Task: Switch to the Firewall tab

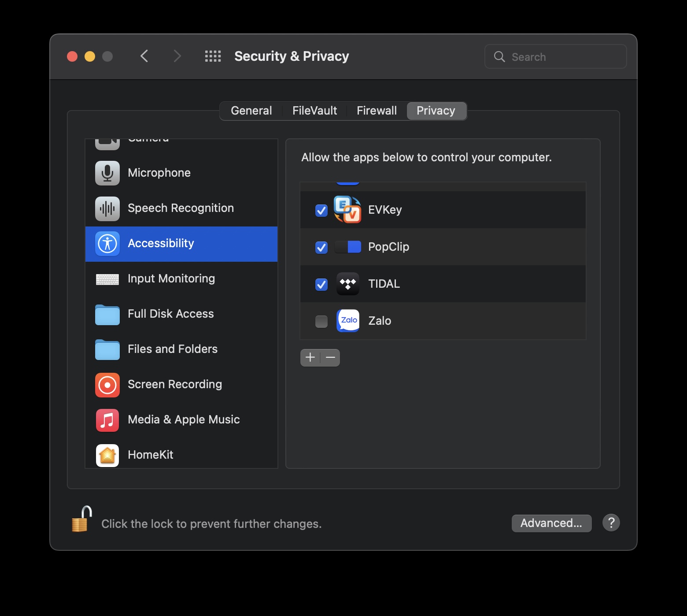Action: pos(377,111)
